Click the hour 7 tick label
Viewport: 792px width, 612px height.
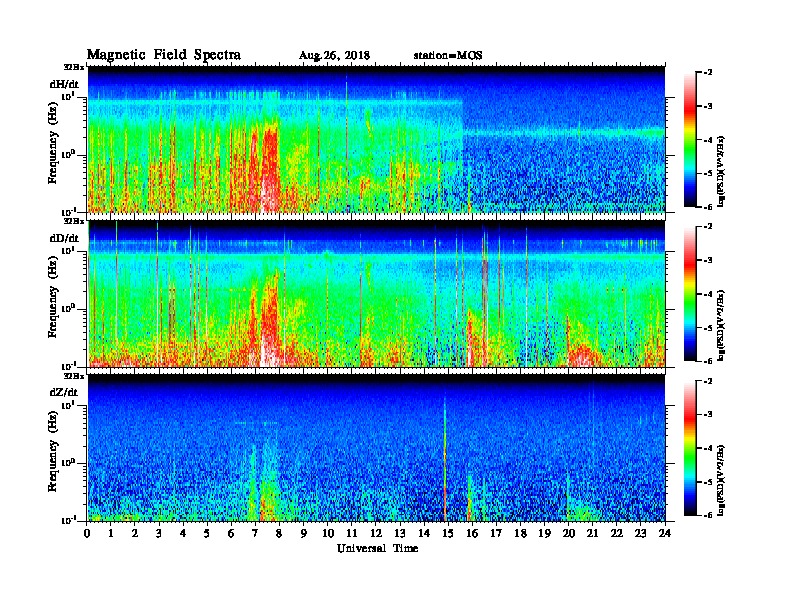[256, 533]
